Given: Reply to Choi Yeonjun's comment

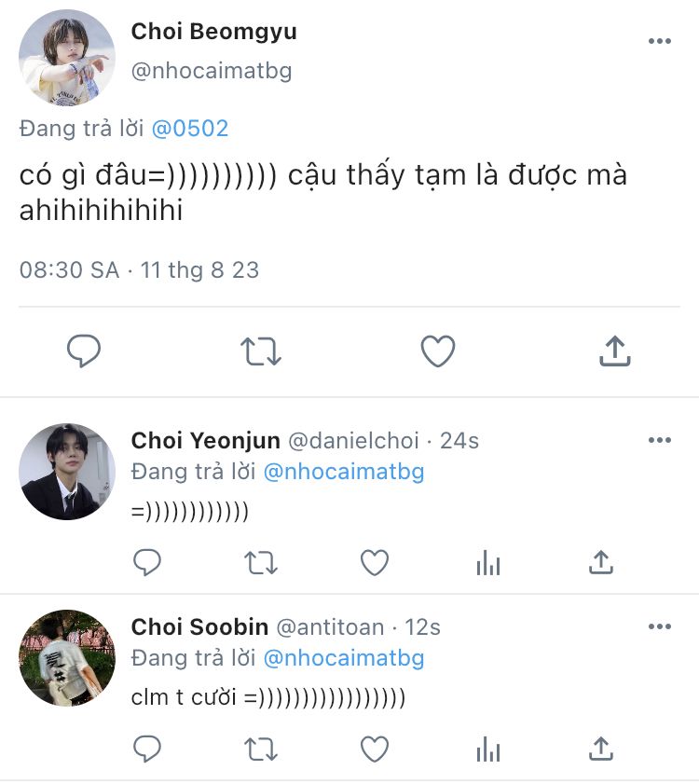Looking at the screenshot, I should pyautogui.click(x=147, y=562).
